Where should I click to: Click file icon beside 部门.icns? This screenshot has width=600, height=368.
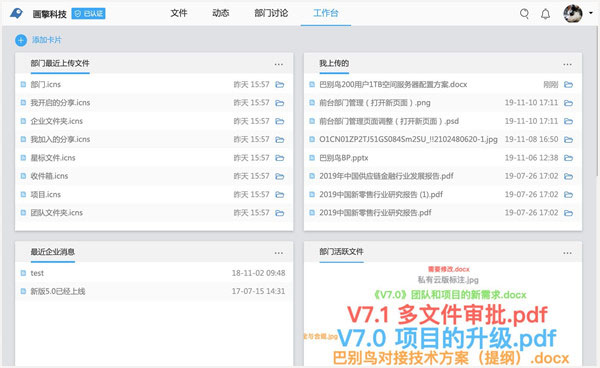pyautogui.click(x=23, y=85)
